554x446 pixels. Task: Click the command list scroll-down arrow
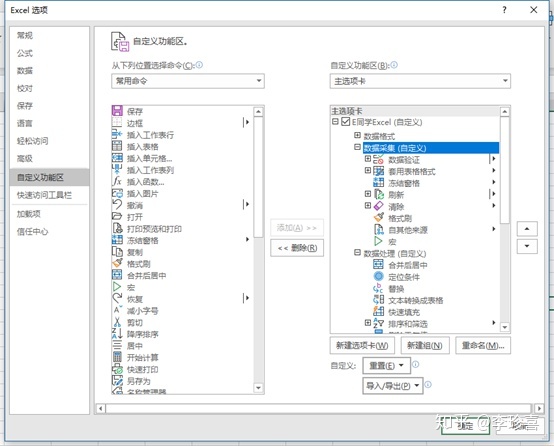click(x=258, y=388)
